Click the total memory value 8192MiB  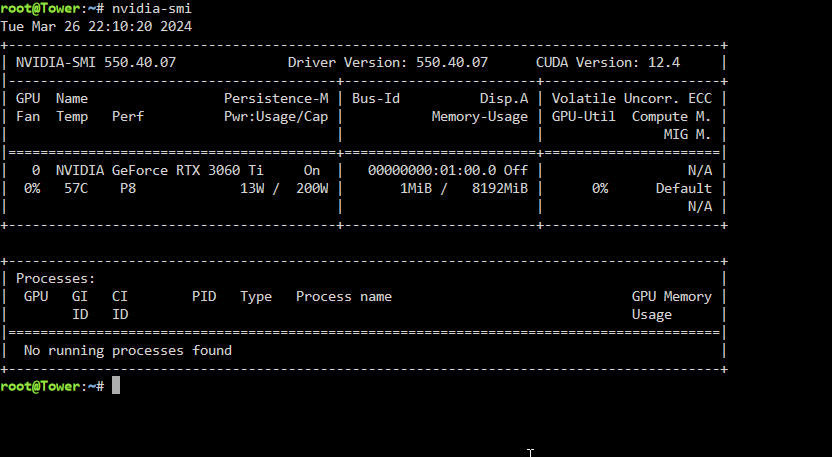coord(500,188)
